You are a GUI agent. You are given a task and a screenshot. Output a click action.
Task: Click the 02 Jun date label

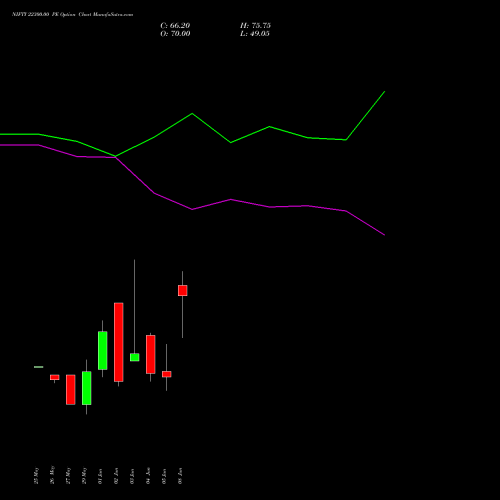click(x=116, y=476)
